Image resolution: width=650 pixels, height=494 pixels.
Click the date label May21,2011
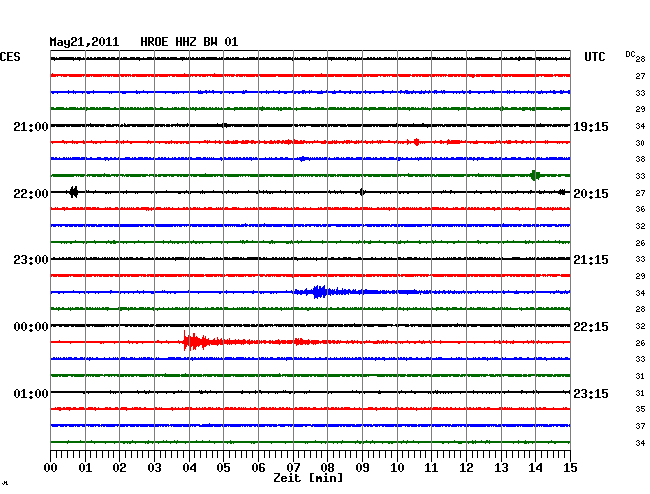tap(84, 42)
